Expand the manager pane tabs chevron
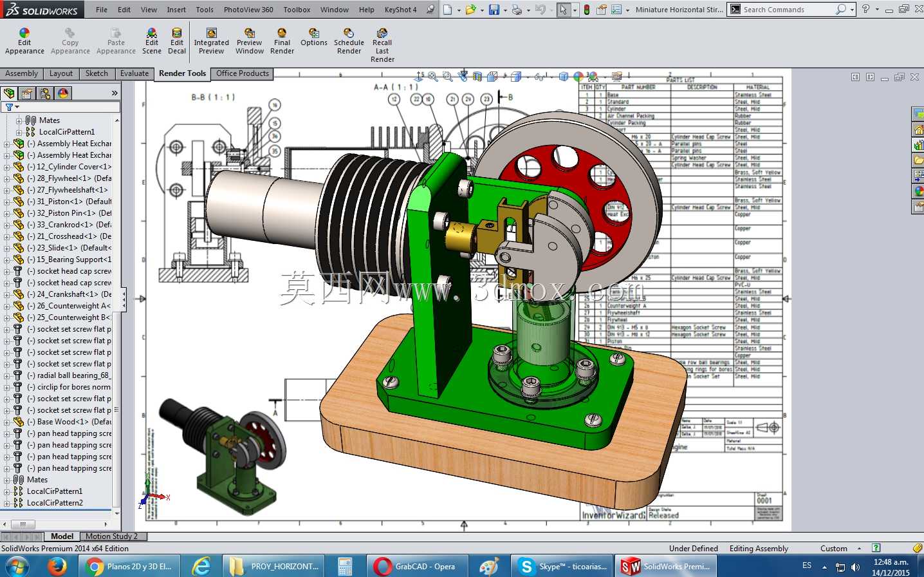924x577 pixels. click(115, 93)
